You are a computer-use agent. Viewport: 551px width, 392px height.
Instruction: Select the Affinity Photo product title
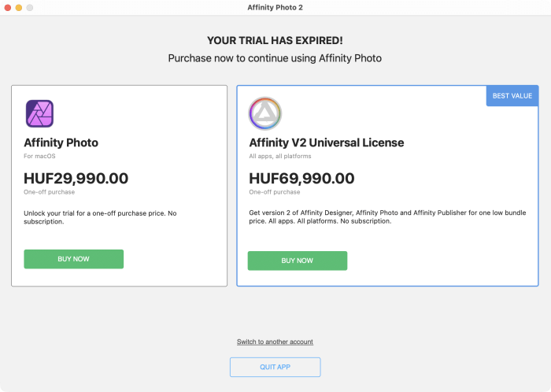[61, 143]
